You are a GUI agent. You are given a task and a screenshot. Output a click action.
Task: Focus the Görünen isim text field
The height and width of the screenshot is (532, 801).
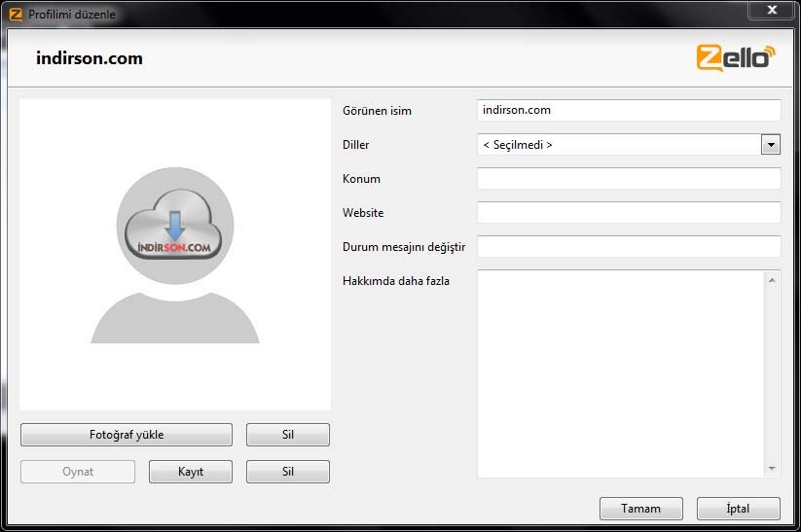coord(629,110)
